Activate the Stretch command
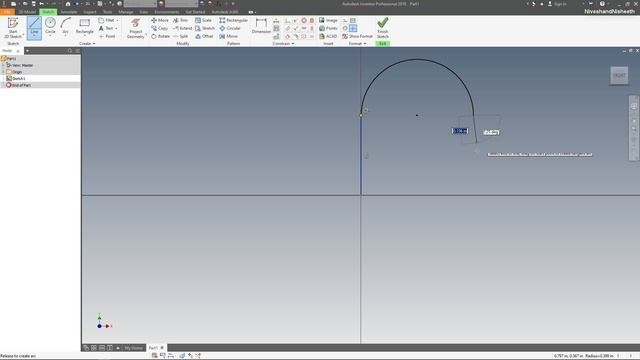 [x=205, y=28]
